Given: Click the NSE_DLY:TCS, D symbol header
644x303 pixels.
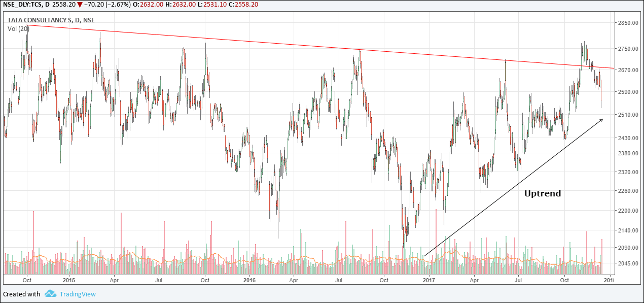Looking at the screenshot, I should [26, 5].
